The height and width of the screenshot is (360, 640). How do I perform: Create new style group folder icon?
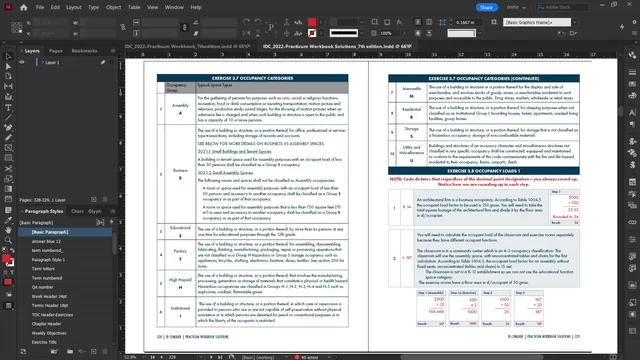(x=70, y=351)
